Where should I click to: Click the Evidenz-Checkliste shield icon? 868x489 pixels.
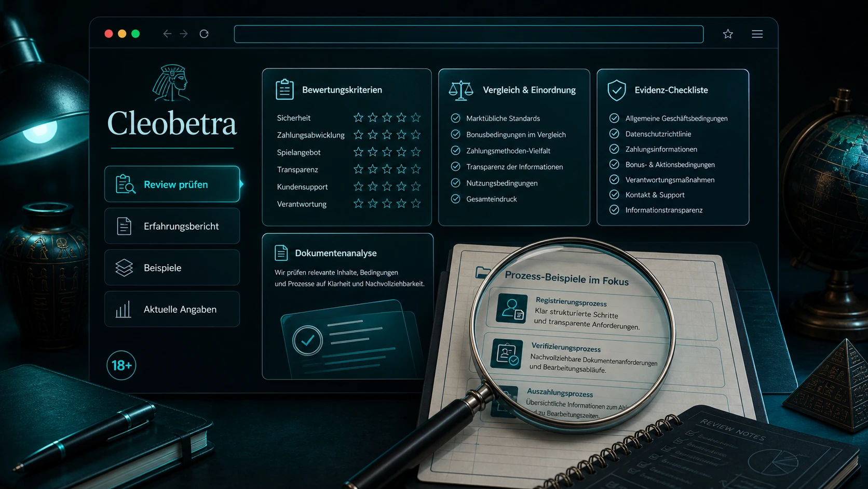pyautogui.click(x=617, y=90)
